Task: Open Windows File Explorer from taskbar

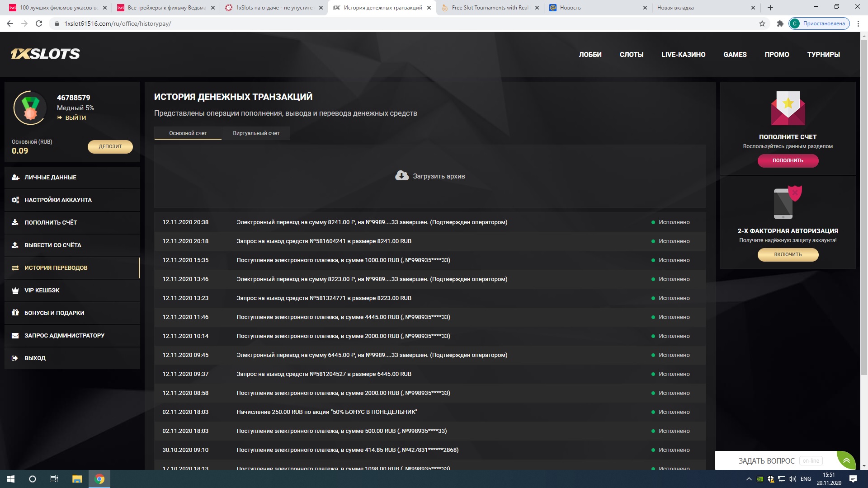Action: (77, 479)
